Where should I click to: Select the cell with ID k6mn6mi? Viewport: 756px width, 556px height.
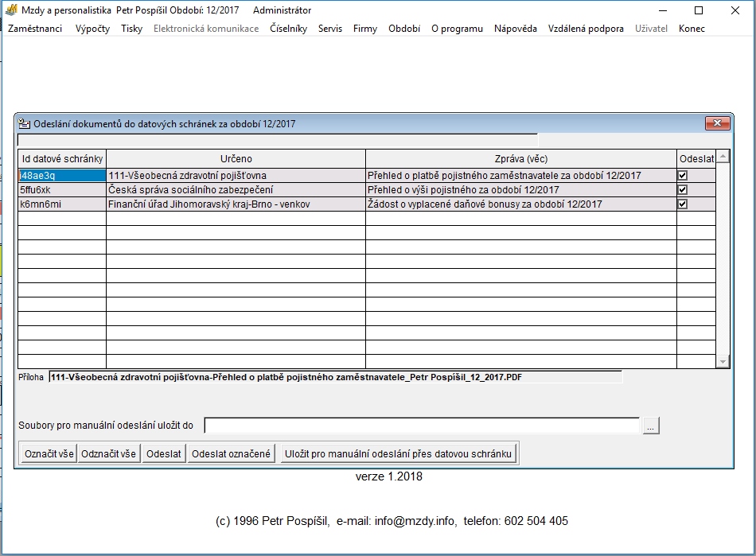(x=62, y=204)
